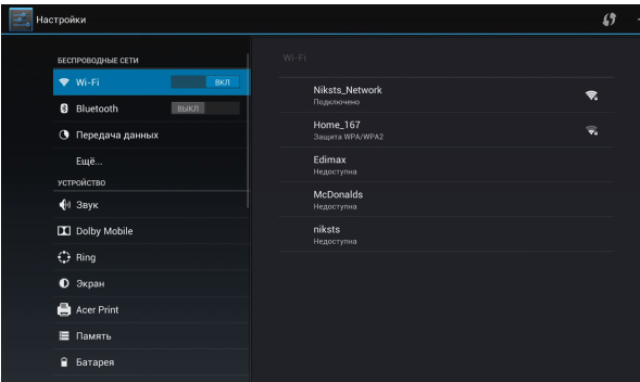Click the left settings list scrollbar
The width and height of the screenshot is (640, 382).
(248, 131)
